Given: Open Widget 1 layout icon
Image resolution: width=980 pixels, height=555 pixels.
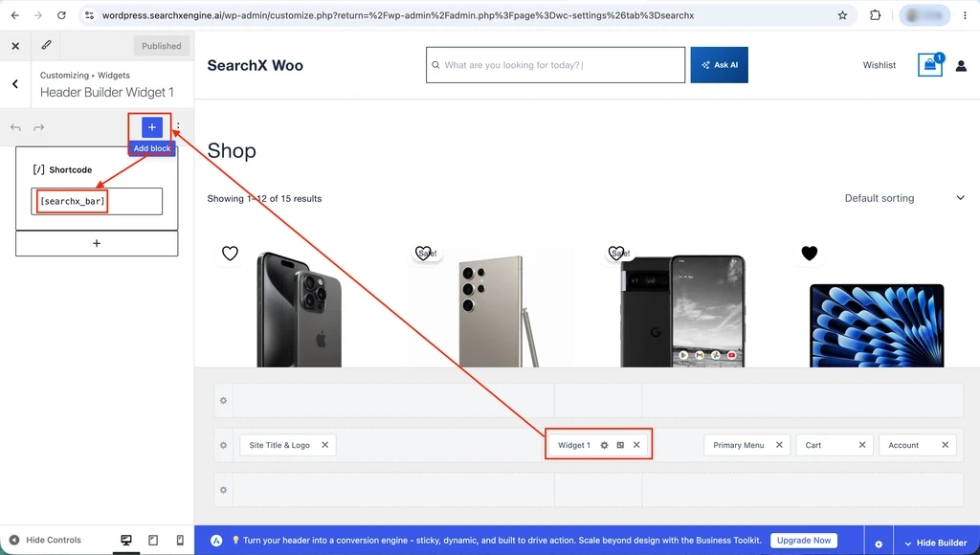Looking at the screenshot, I should (x=620, y=445).
